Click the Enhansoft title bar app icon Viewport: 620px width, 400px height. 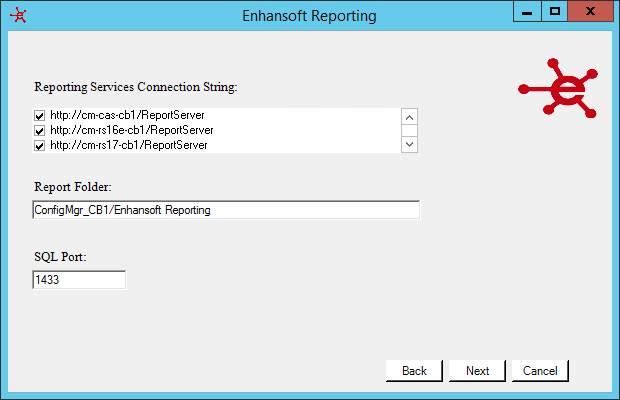[18, 16]
